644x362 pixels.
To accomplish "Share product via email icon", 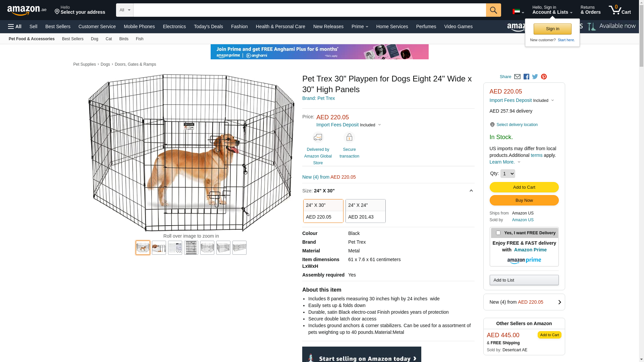I will pos(517,77).
